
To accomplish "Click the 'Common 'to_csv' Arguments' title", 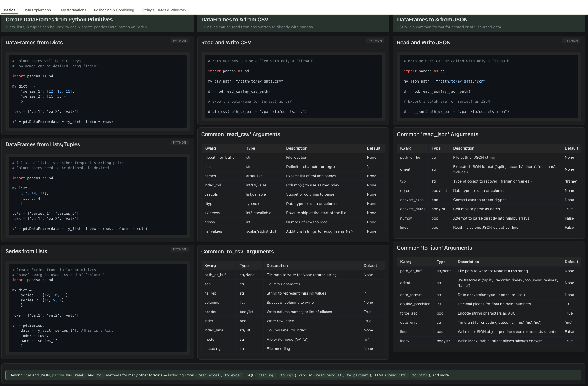I will pyautogui.click(x=237, y=252).
